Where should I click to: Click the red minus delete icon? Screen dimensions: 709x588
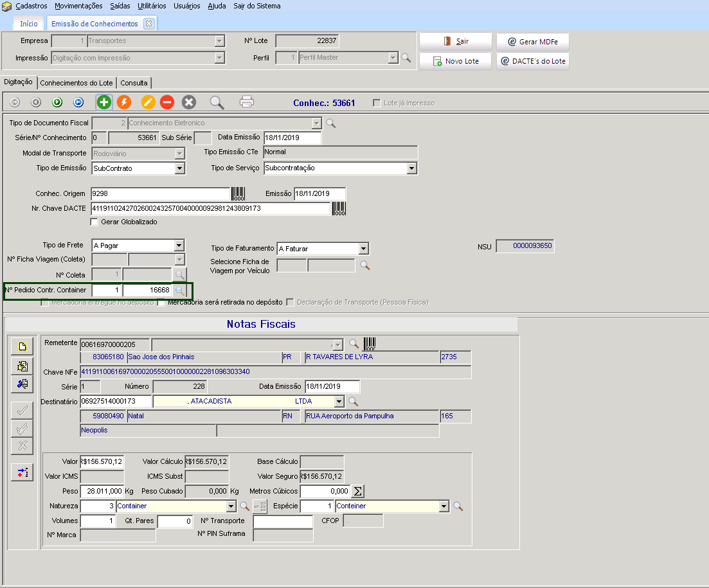(x=167, y=102)
